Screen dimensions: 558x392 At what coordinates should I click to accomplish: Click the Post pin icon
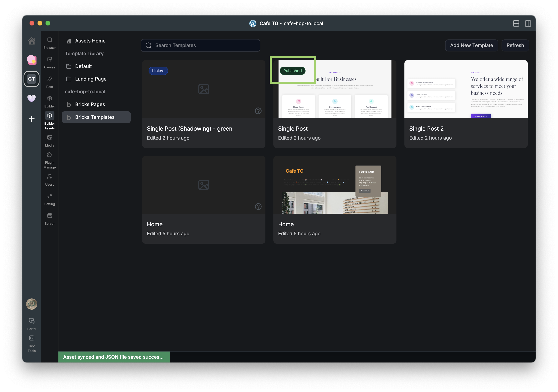(x=50, y=79)
